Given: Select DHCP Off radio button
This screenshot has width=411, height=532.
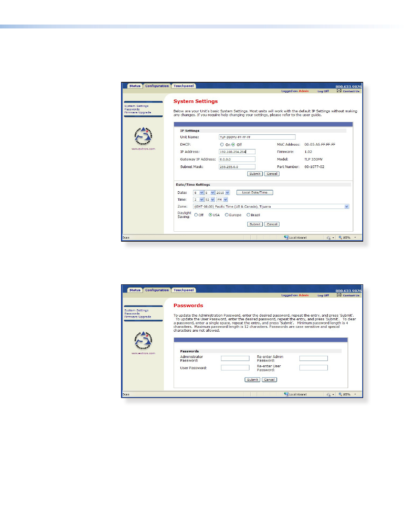Looking at the screenshot, I should coord(233,145).
